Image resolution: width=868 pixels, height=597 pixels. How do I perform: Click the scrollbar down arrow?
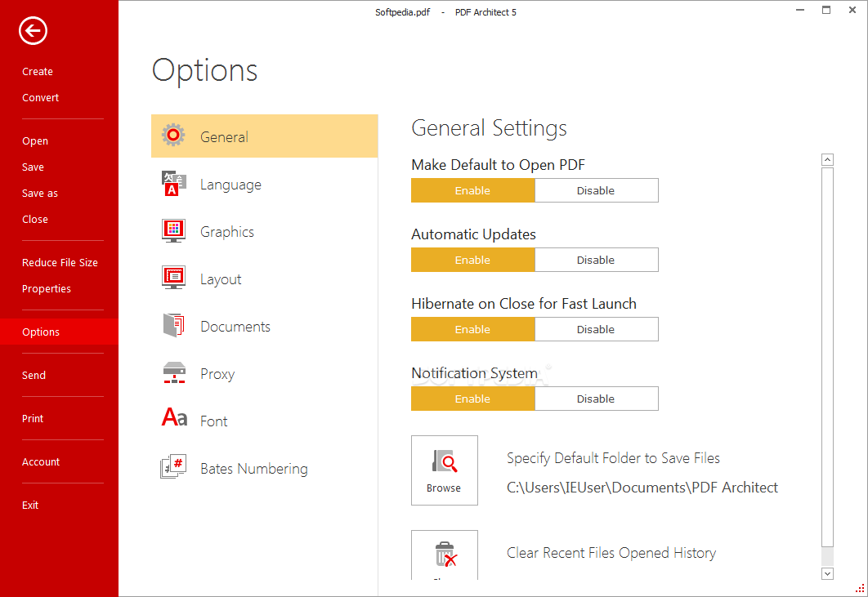[x=828, y=574]
